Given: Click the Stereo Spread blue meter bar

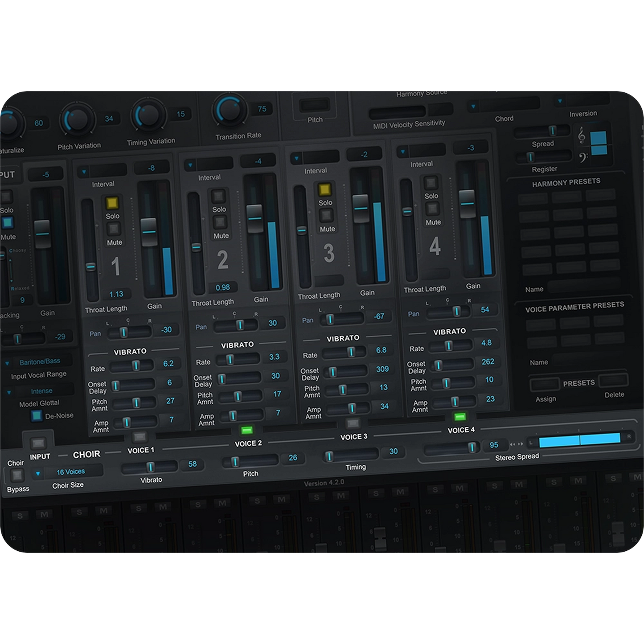Looking at the screenshot, I should click(579, 439).
